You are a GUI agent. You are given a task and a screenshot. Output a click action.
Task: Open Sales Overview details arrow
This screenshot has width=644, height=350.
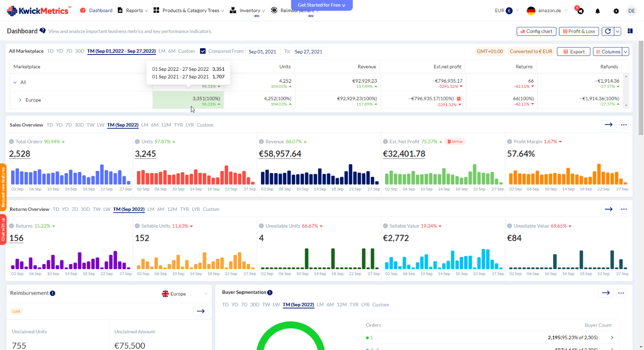click(x=608, y=124)
